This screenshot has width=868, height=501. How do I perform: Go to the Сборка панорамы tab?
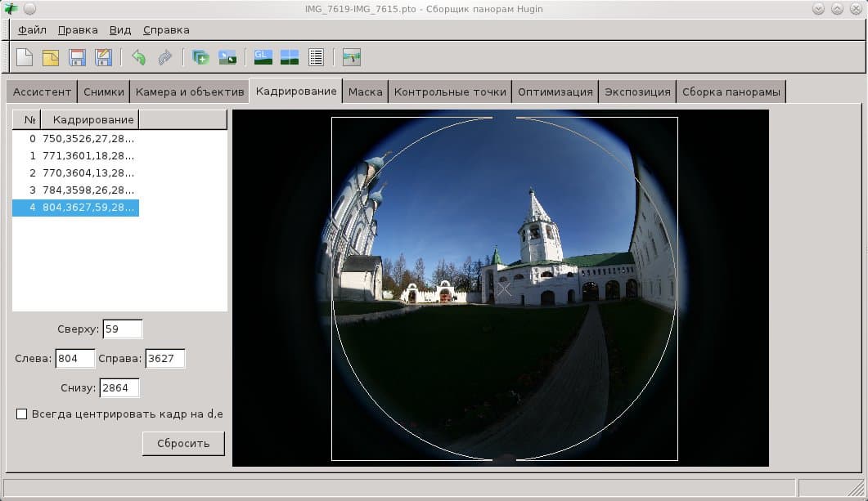[731, 92]
